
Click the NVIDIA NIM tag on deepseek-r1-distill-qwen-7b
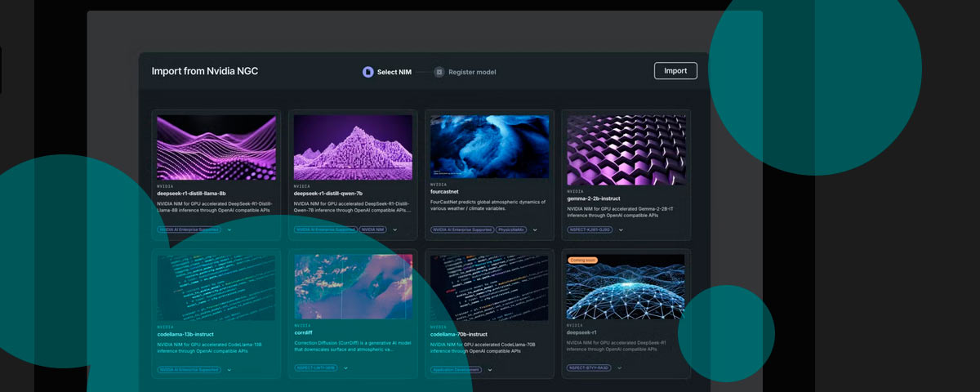point(372,230)
